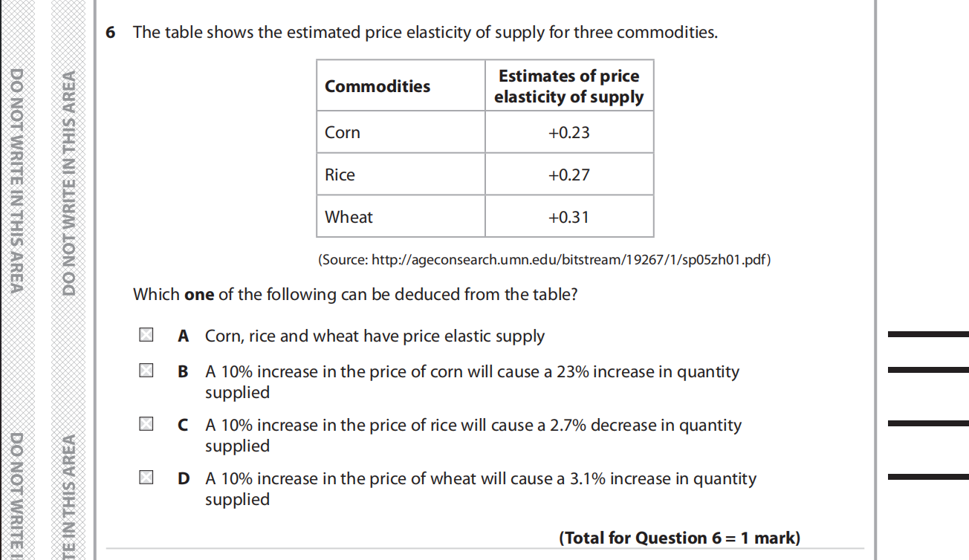Click the Wheat commodity cell

[349, 217]
